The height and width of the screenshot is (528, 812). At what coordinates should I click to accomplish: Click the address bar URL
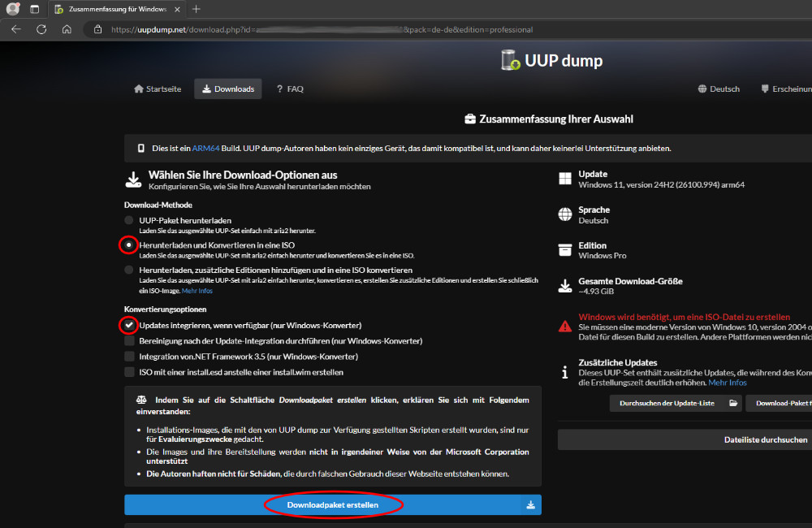(x=322, y=29)
